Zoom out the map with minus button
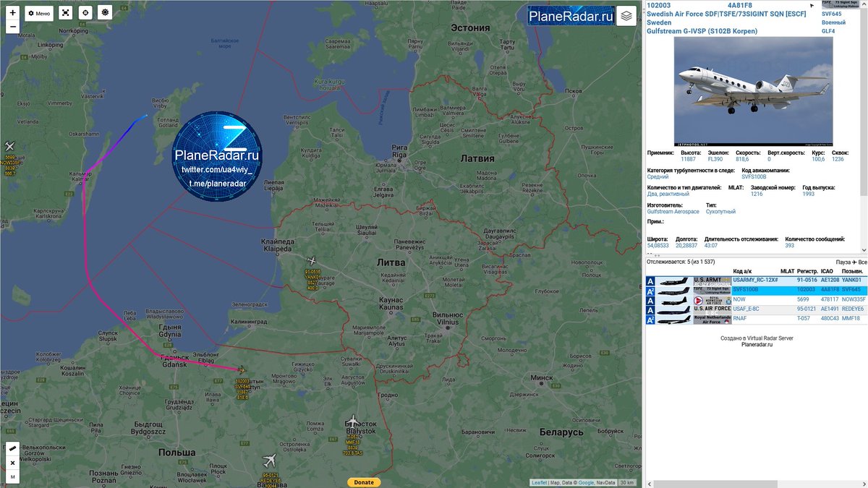868x488 pixels. [x=12, y=27]
